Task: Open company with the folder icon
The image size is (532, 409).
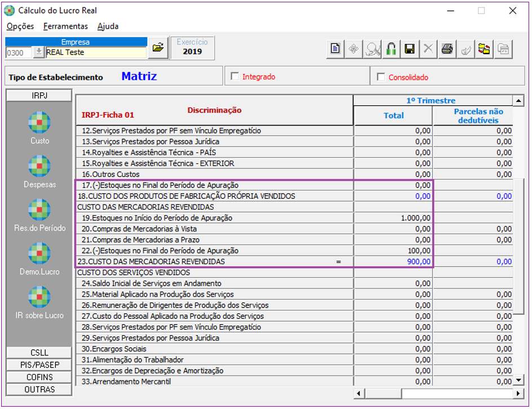Action: click(x=158, y=48)
